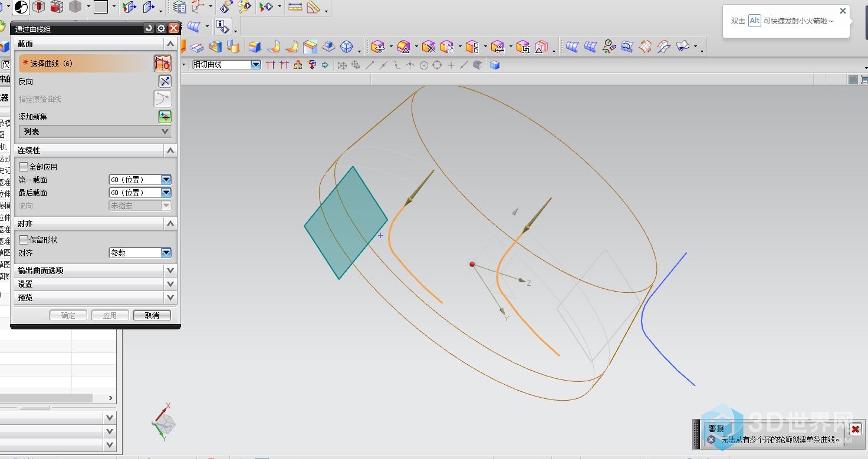Click the 确定 OK button

tap(68, 315)
